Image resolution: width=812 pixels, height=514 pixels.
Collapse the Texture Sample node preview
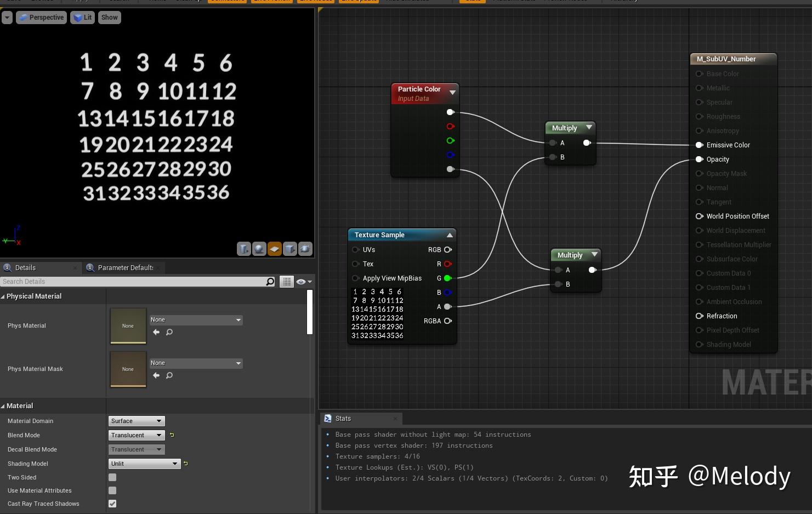(450, 235)
